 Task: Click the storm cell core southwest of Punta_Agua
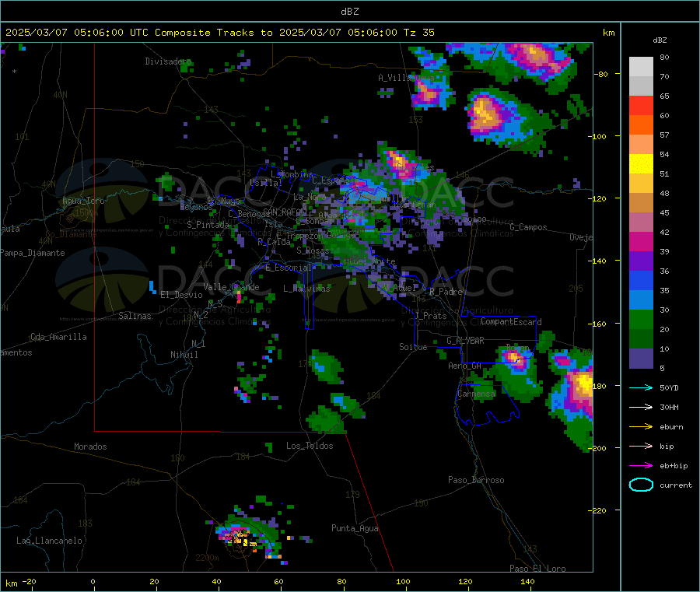click(240, 536)
